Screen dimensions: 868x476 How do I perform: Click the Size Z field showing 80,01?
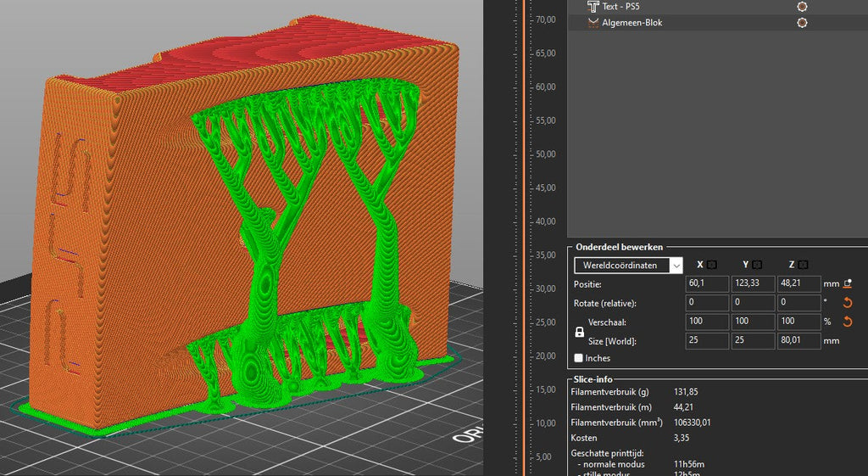798,341
